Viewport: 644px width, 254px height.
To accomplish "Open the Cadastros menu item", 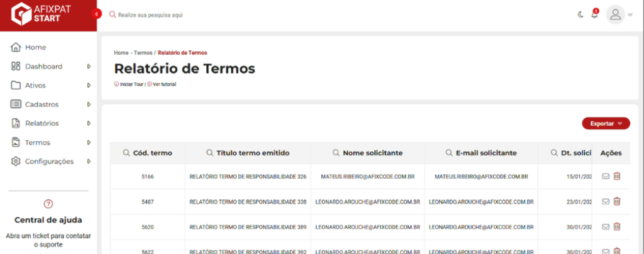I will (42, 104).
